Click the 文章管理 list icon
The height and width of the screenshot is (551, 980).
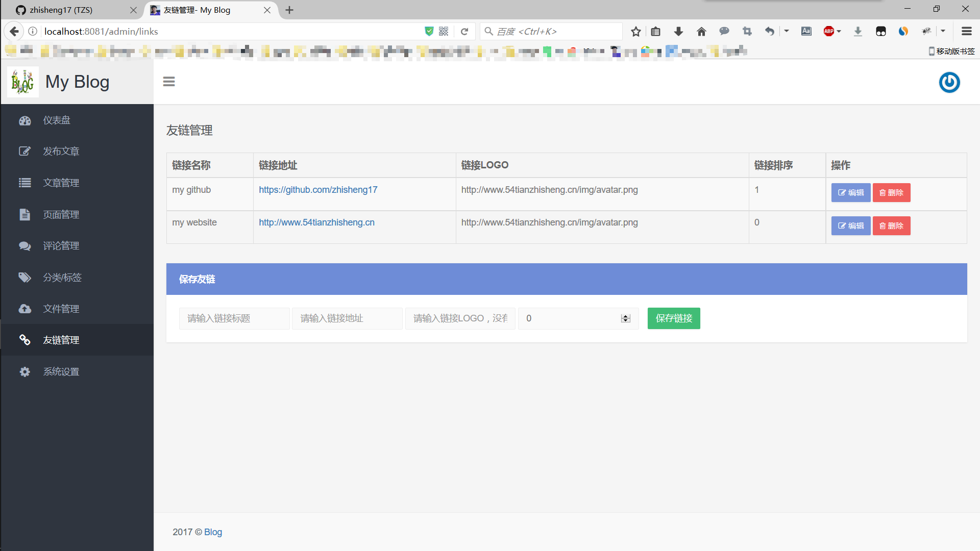click(x=24, y=183)
